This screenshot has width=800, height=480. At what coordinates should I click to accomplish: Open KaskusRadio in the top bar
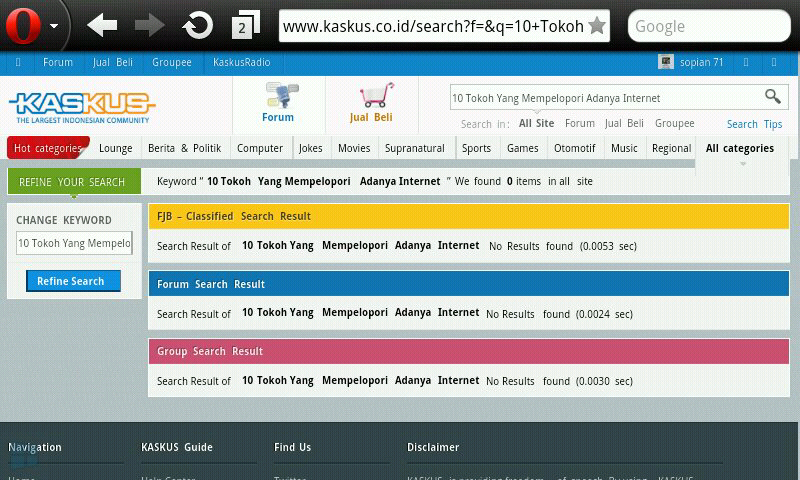coord(241,62)
